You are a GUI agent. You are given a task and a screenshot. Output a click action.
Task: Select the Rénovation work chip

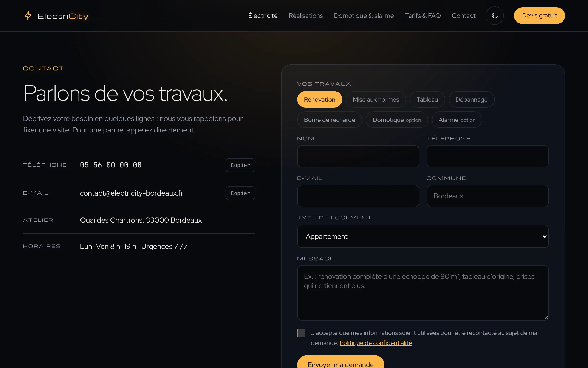tap(319, 99)
